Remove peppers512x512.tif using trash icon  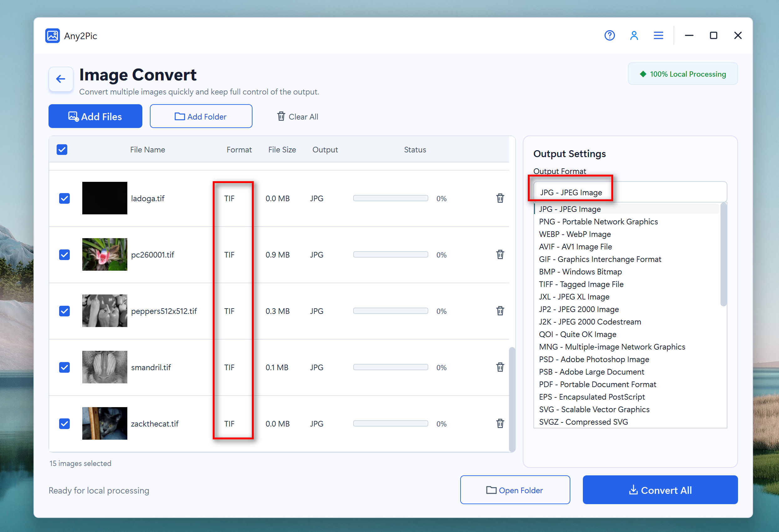(x=500, y=311)
